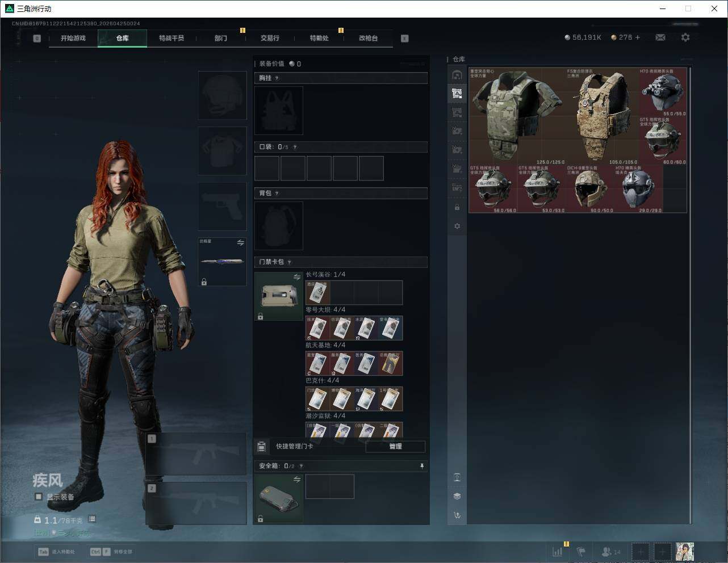Click the help icon beside 胸挂
The width and height of the screenshot is (728, 563).
[277, 78]
